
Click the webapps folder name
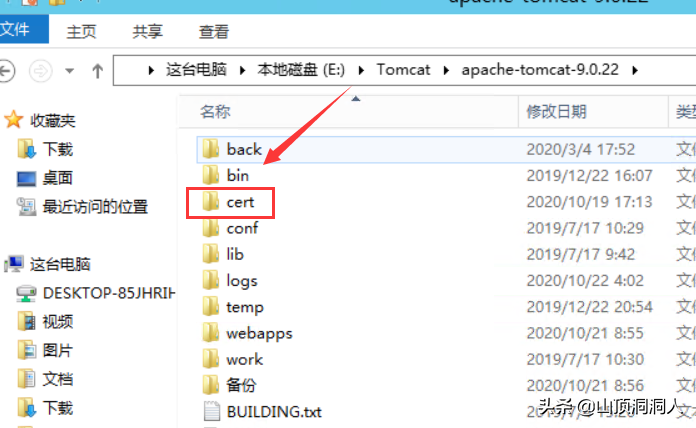coord(259,333)
